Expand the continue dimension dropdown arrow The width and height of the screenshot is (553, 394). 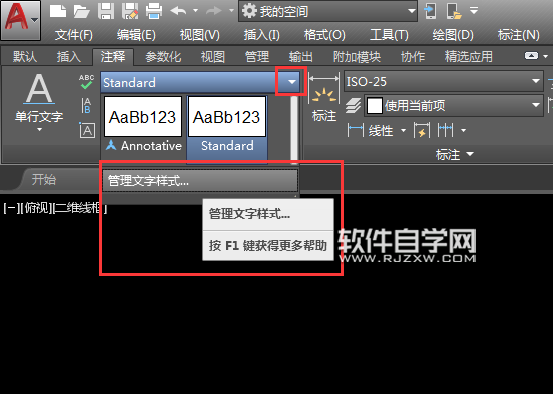(463, 131)
